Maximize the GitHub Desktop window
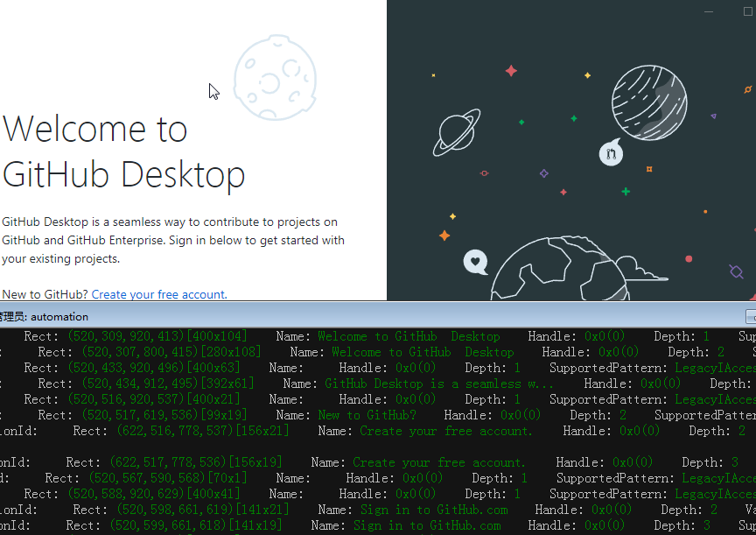 click(x=748, y=11)
